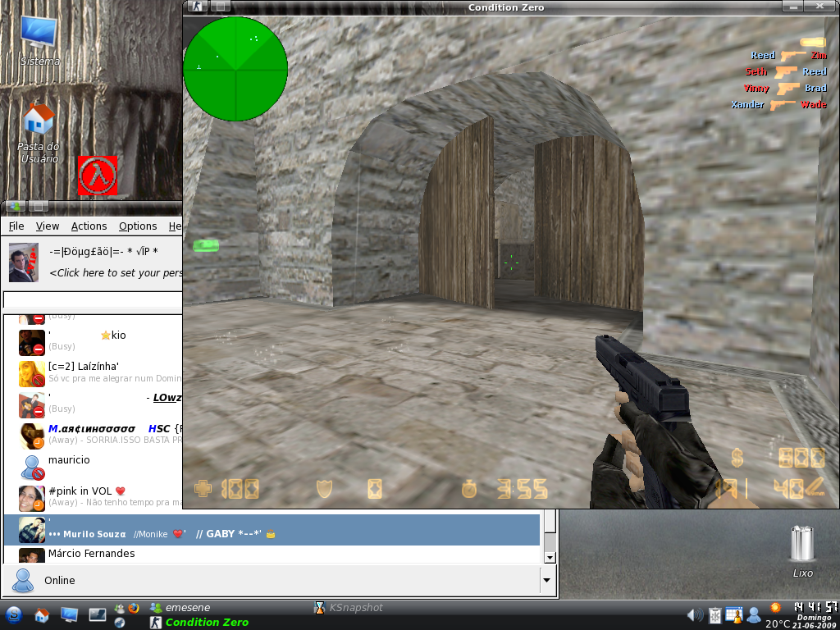840x630 pixels.
Task: Click the green radar in Condition Zero
Action: pos(235,69)
